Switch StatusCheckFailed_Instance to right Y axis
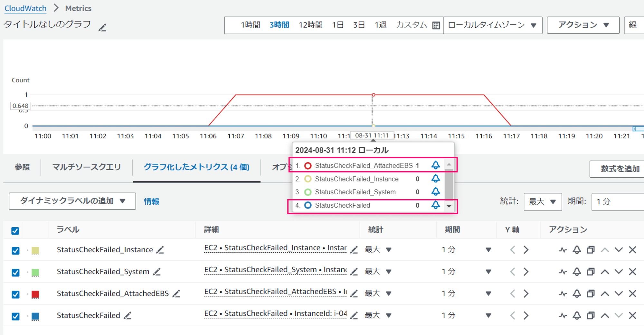 [526, 250]
